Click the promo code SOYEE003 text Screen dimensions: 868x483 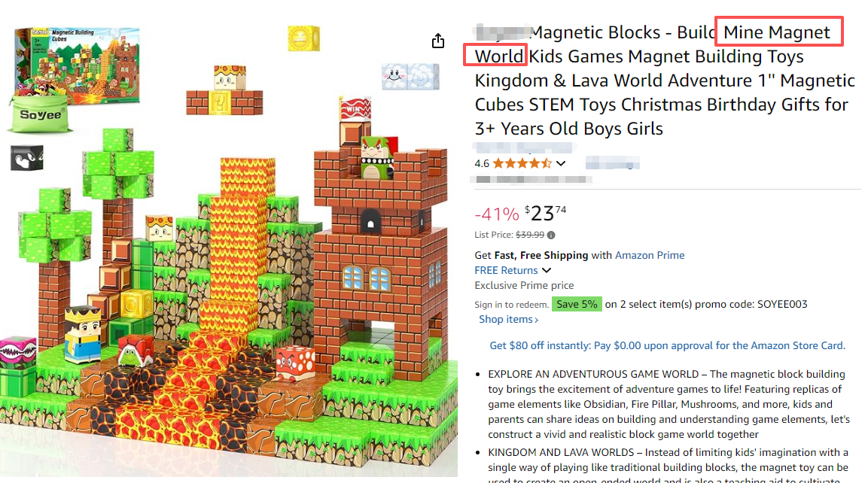[782, 304]
